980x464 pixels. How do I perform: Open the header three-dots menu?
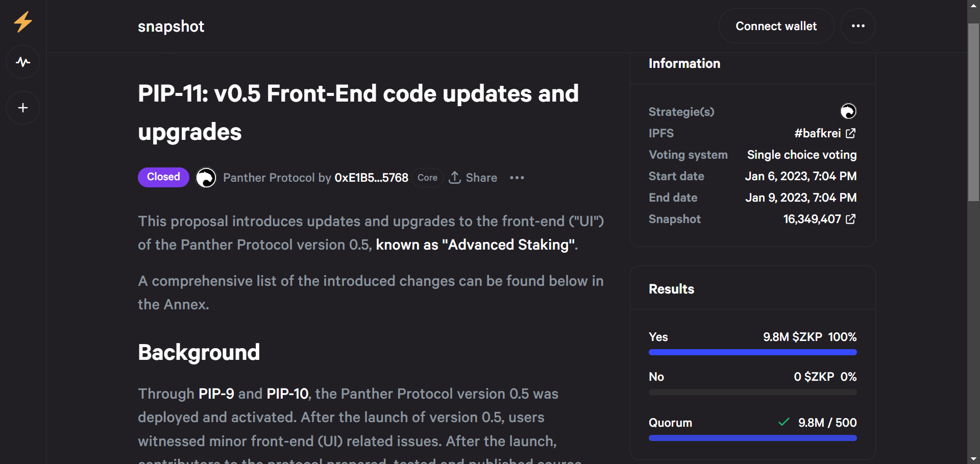pos(858,26)
